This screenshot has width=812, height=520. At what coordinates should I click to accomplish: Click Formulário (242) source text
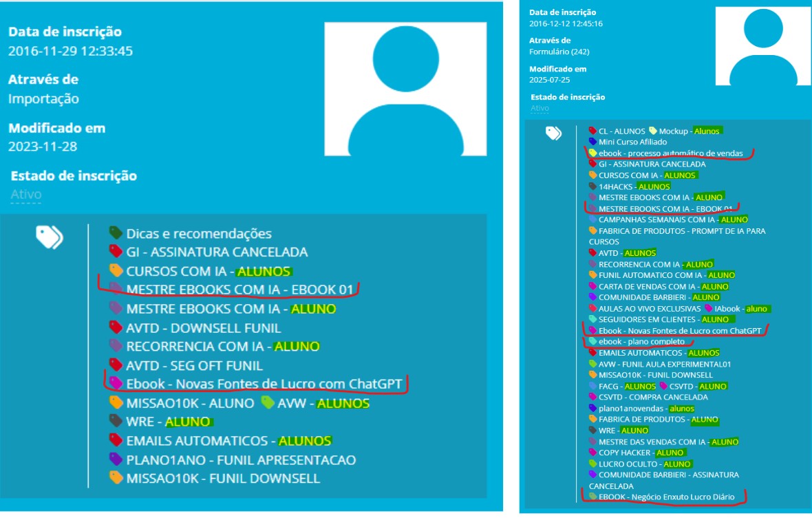tap(559, 51)
